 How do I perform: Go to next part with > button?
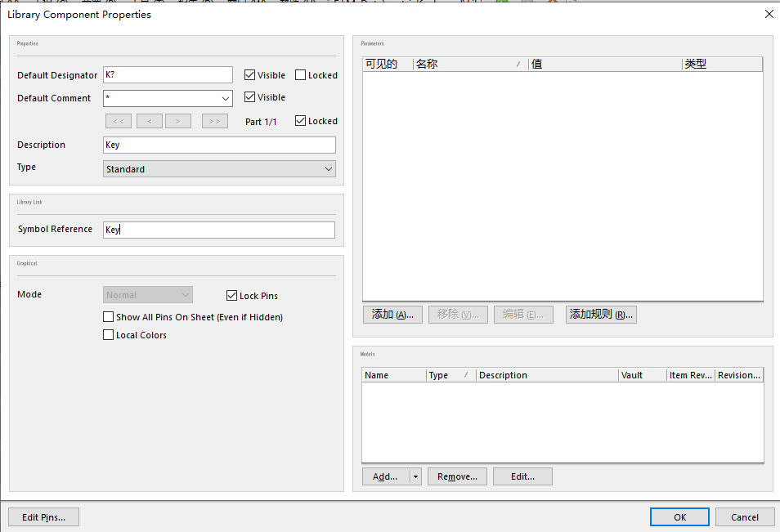click(x=177, y=121)
